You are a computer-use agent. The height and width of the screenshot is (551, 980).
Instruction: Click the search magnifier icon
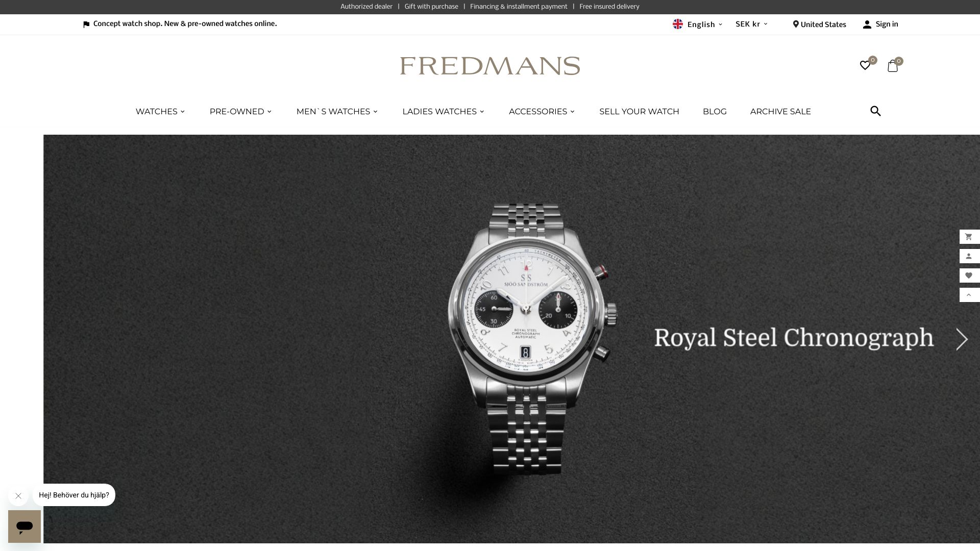click(x=875, y=111)
